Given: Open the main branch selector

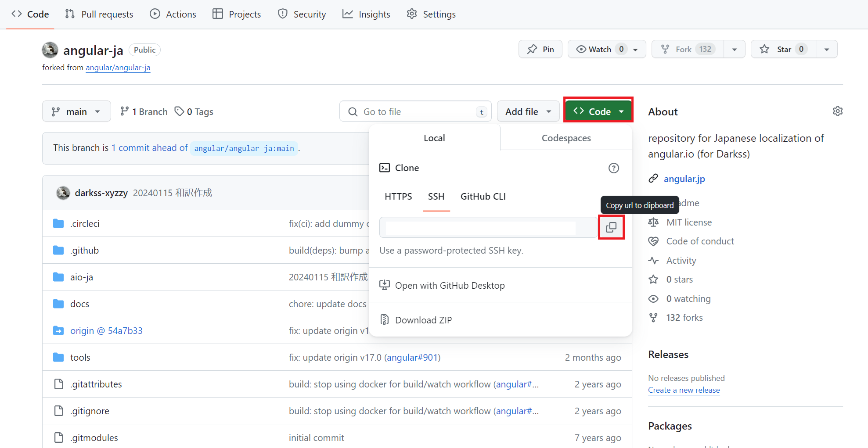Looking at the screenshot, I should click(x=76, y=111).
